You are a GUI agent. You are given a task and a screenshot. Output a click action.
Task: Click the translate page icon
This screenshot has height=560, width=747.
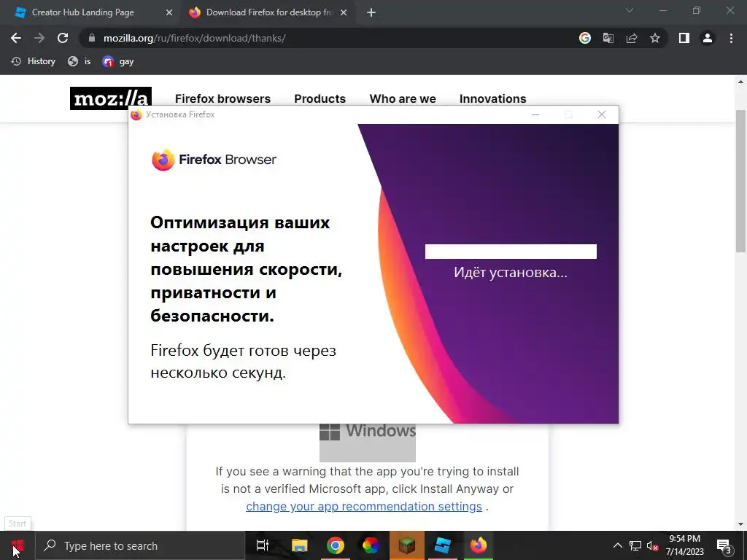(608, 38)
